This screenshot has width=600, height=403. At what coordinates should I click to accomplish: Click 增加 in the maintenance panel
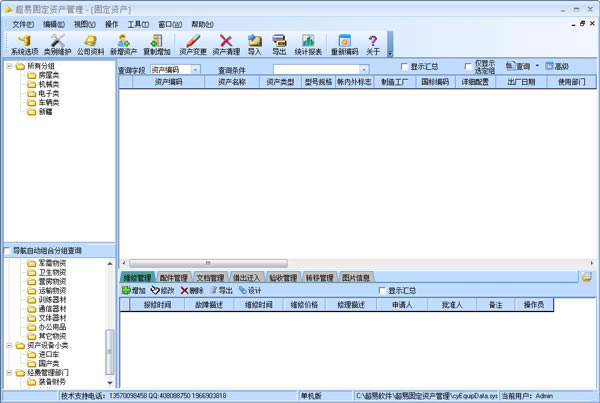[134, 290]
